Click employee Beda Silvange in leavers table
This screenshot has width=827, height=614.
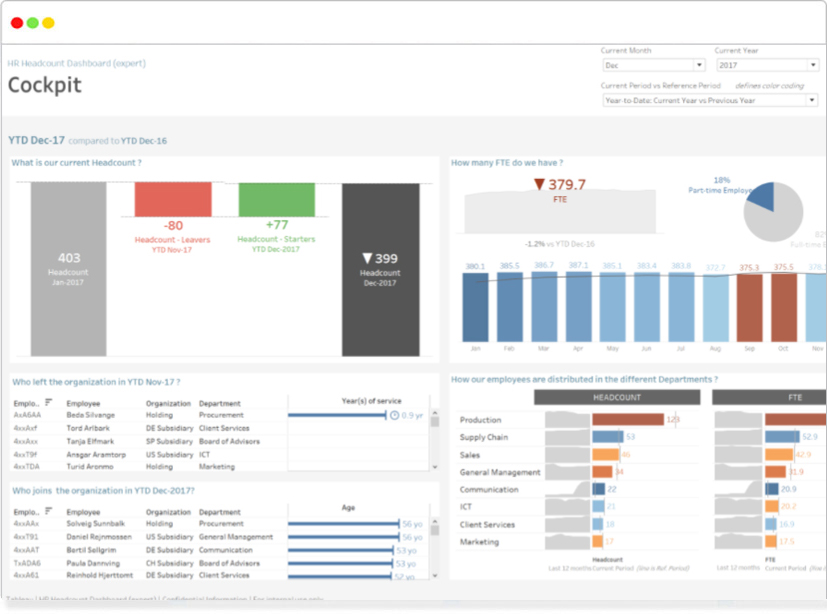90,415
